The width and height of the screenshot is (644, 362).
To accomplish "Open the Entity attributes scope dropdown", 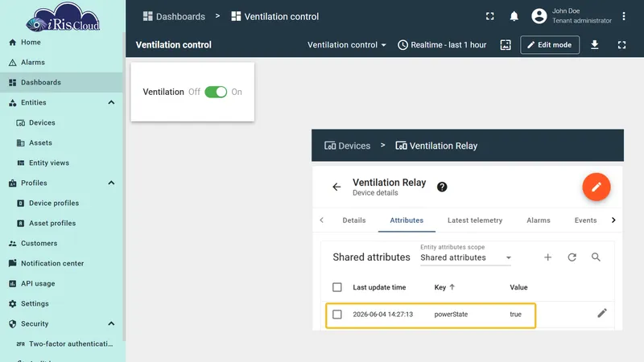I will 465,257.
